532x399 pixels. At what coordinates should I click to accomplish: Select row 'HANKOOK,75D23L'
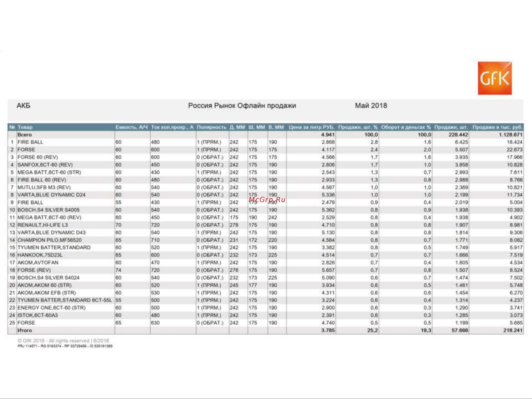266,255
